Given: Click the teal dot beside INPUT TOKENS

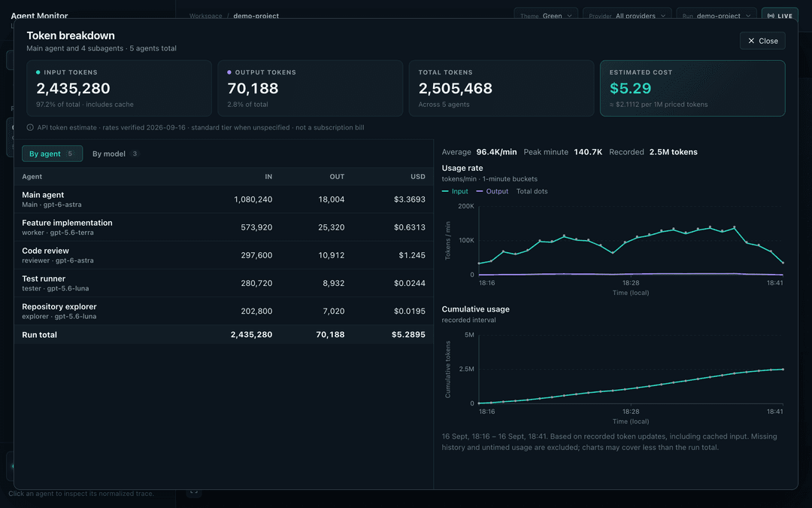Looking at the screenshot, I should point(38,72).
